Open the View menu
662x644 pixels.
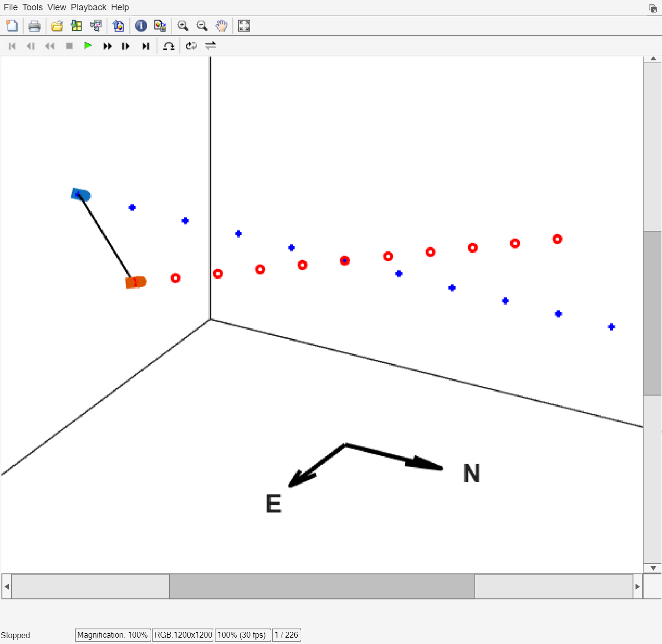[57, 7]
